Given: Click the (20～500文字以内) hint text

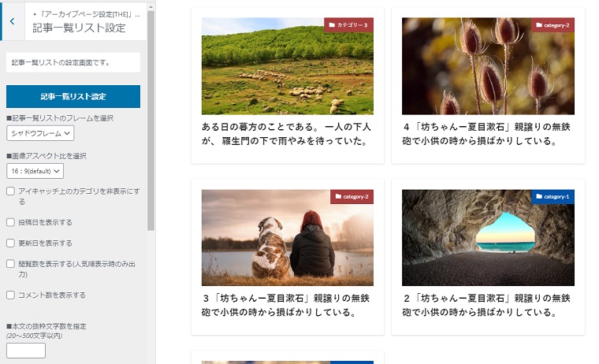Looking at the screenshot, I should pyautogui.click(x=35, y=336).
